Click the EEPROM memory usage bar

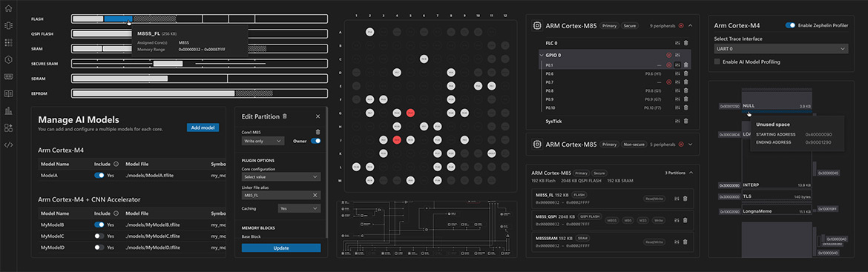[x=200, y=93]
